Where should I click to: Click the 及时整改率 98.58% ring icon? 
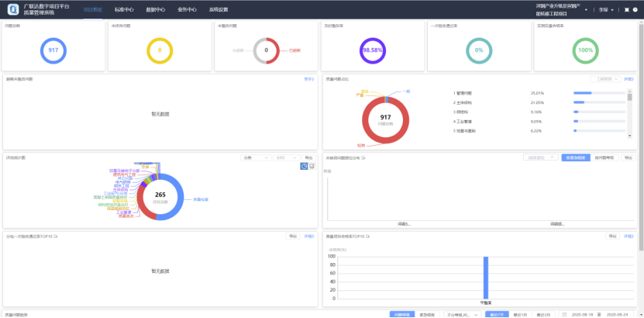coord(373,50)
